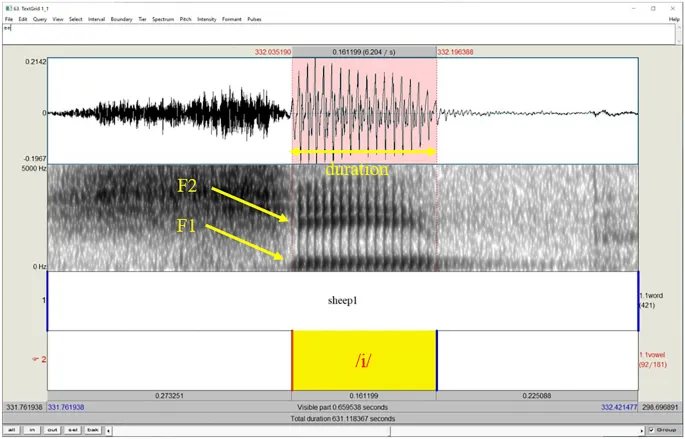Play the visible part 0.659538 seconds bar

coord(342,408)
